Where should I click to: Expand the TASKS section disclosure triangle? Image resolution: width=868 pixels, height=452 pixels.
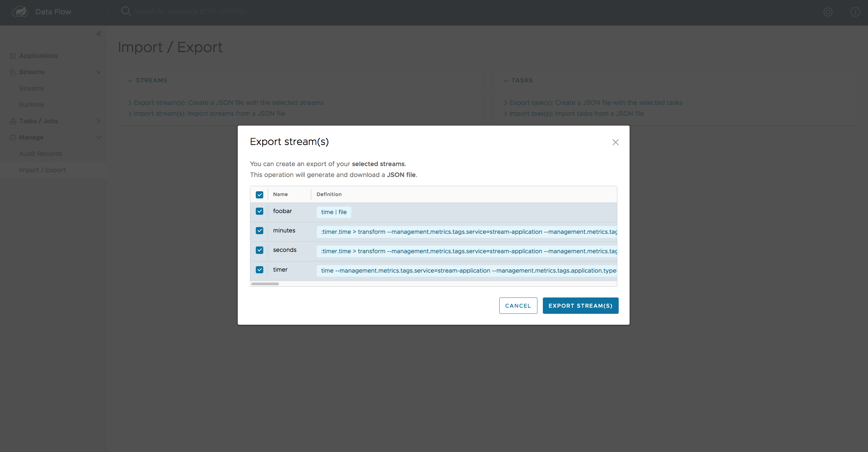click(x=506, y=80)
